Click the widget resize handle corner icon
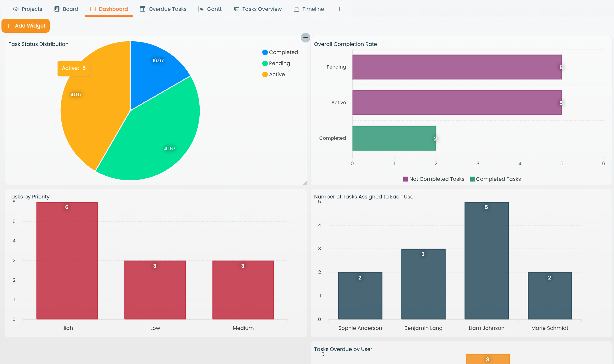614x364 pixels. [x=305, y=183]
